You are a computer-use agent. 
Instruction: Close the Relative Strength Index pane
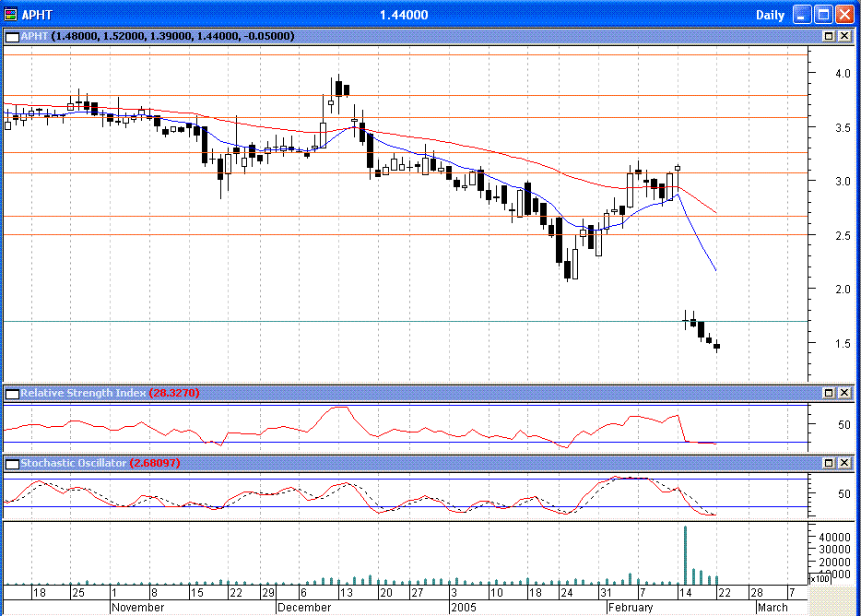click(844, 393)
